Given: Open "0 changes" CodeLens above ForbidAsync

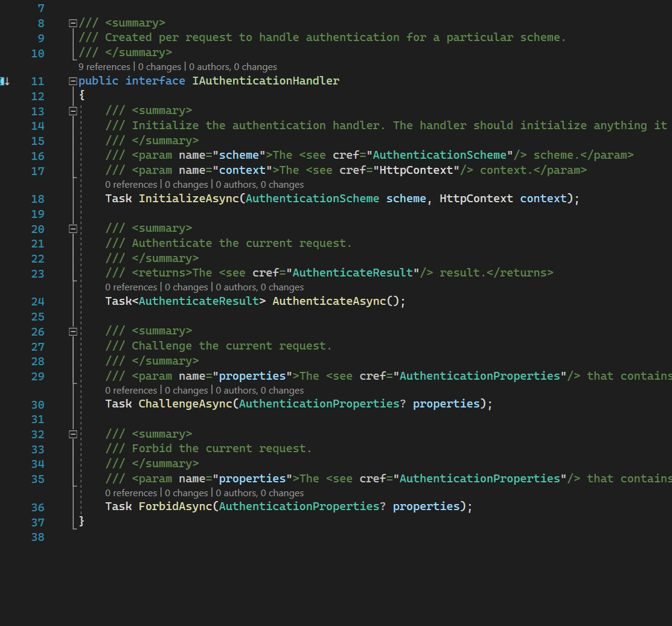Looking at the screenshot, I should [187, 493].
